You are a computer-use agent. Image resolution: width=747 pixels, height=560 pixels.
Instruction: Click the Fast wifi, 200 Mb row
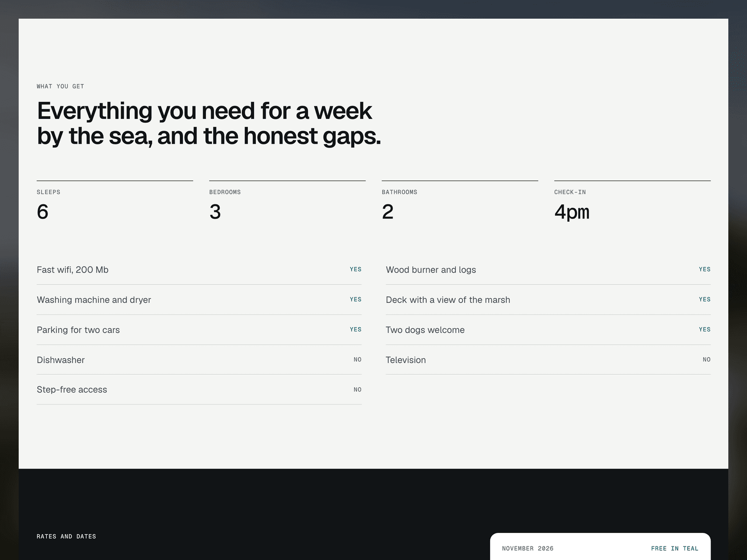click(x=199, y=270)
